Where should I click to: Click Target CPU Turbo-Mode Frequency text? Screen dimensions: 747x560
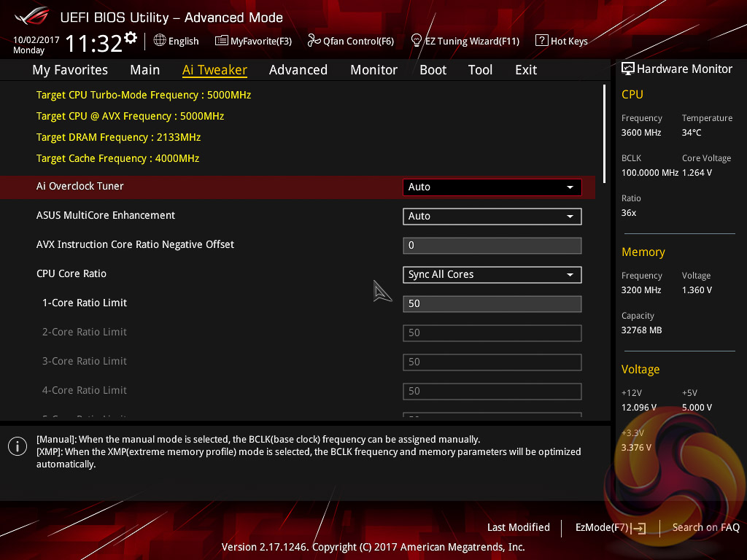pos(144,95)
